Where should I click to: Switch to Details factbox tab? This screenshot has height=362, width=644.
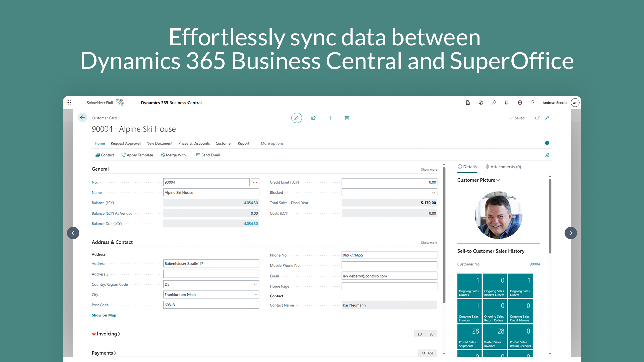pyautogui.click(x=467, y=167)
